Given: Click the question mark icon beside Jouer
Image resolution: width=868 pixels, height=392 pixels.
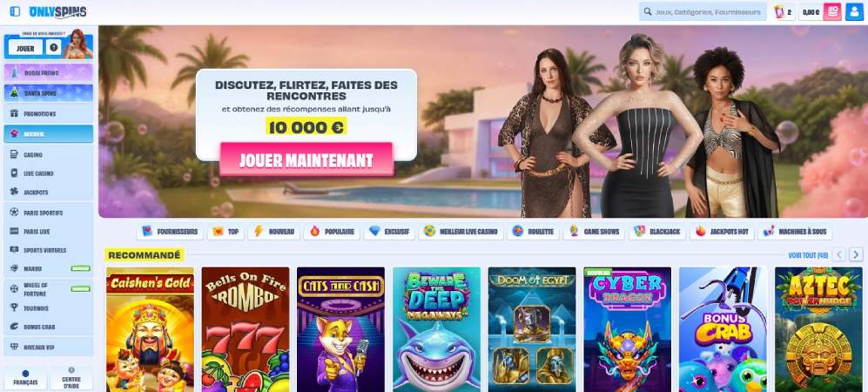Looking at the screenshot, I should [54, 48].
